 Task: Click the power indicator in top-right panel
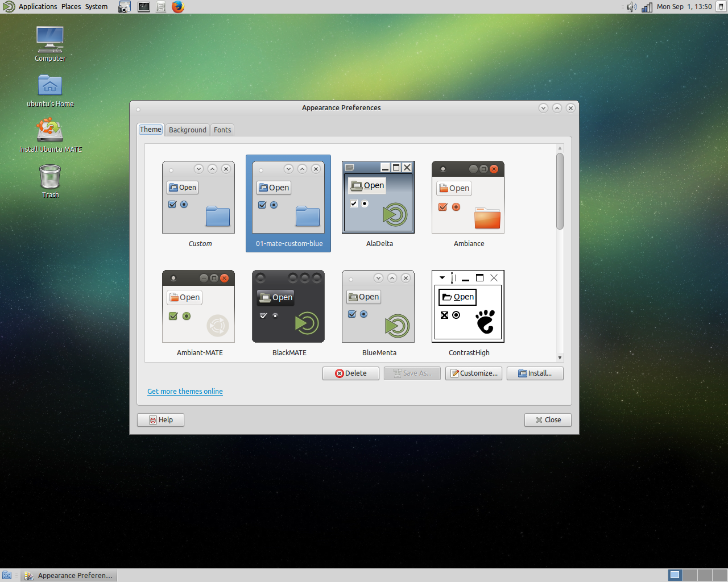(x=721, y=7)
